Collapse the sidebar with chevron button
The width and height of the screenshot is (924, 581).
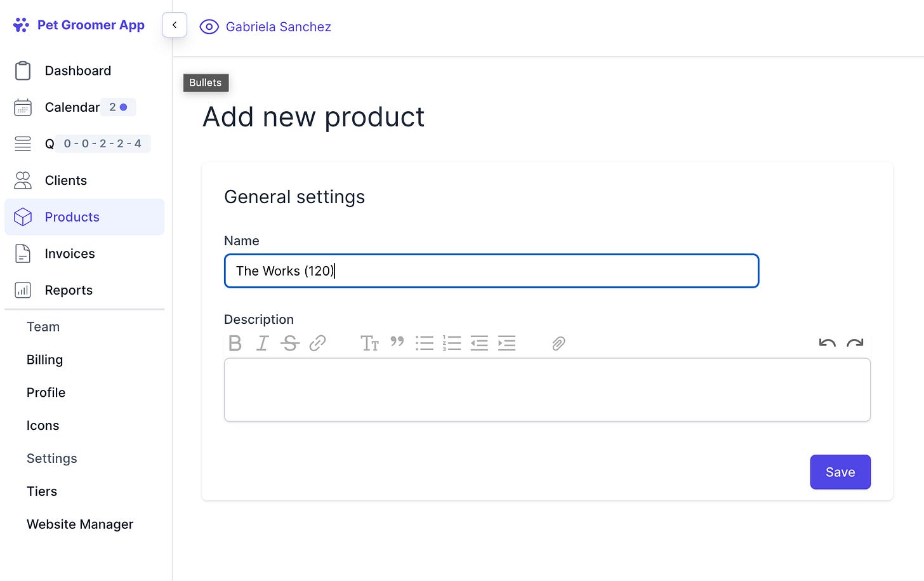coord(175,25)
